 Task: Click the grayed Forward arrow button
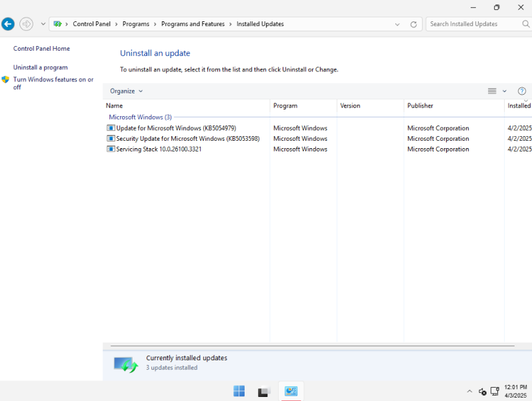[26, 24]
